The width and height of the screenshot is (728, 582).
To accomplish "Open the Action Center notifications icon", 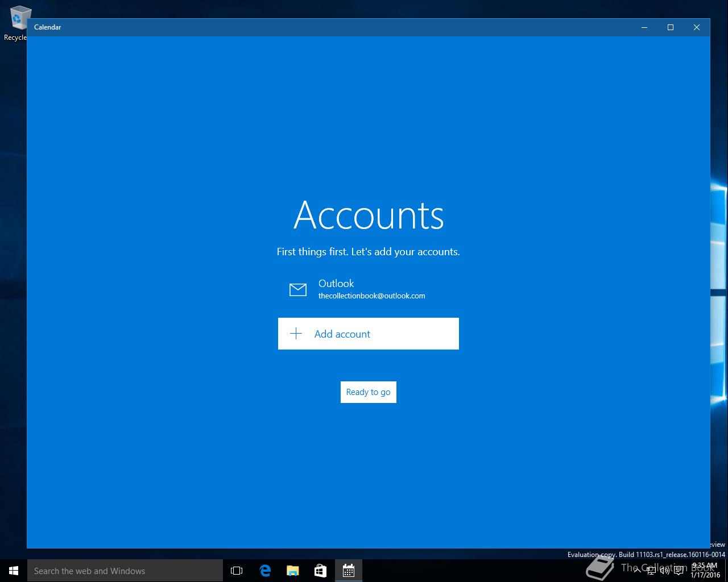I will click(679, 571).
